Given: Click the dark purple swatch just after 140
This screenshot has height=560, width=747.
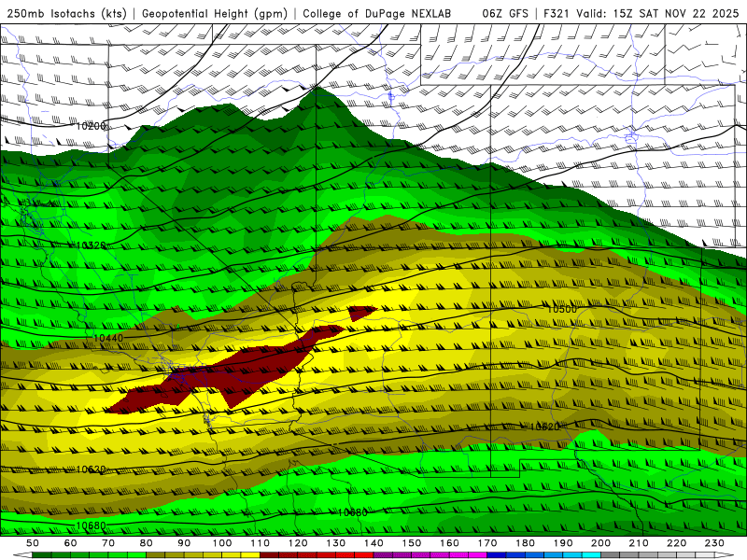Looking at the screenshot, I should coord(383,555).
